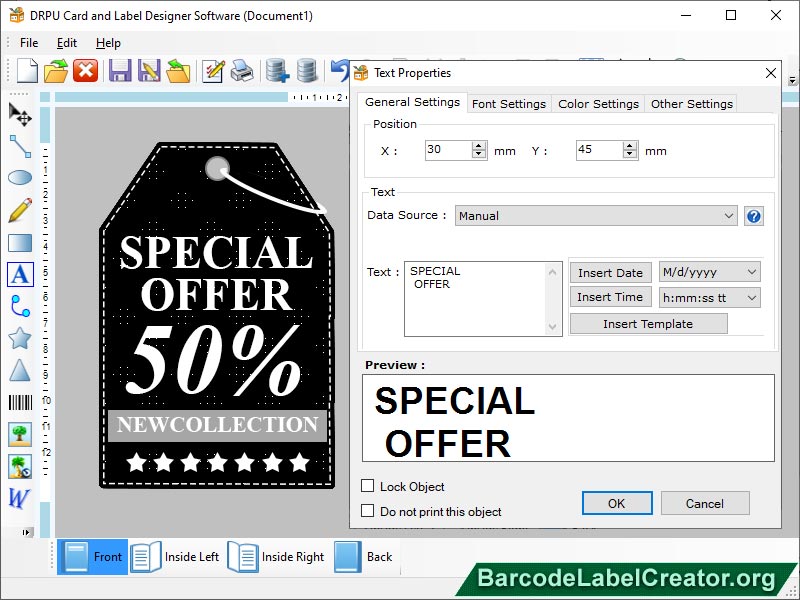Insert picture using tree image icon
Viewport: 800px width, 600px height.
pyautogui.click(x=20, y=435)
